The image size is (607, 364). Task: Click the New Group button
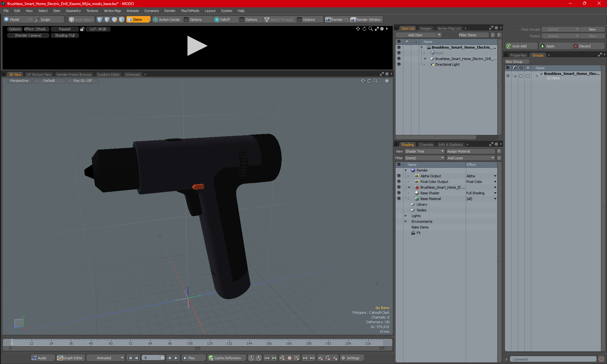click(x=517, y=62)
